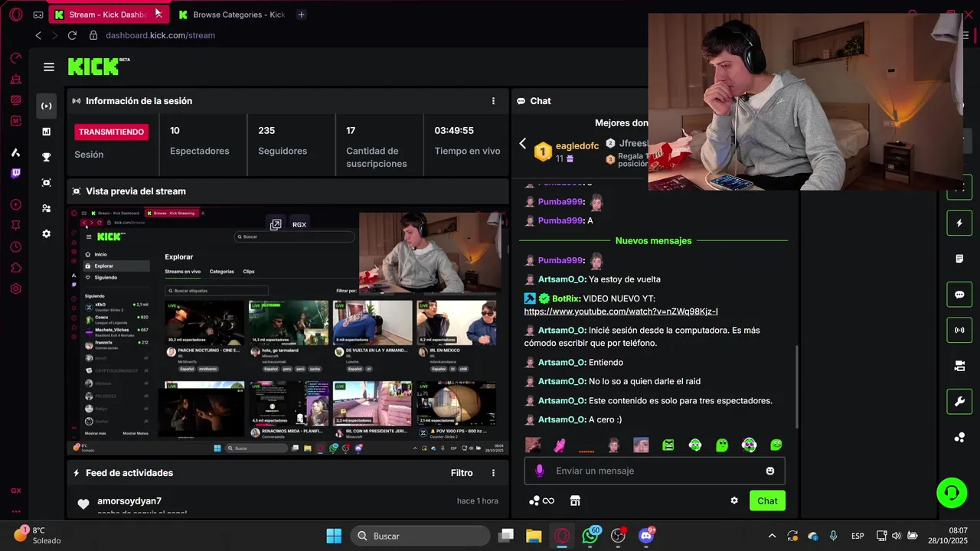This screenshot has width=980, height=551.
Task: Click the stream preview thumbnail
Action: pos(288,331)
